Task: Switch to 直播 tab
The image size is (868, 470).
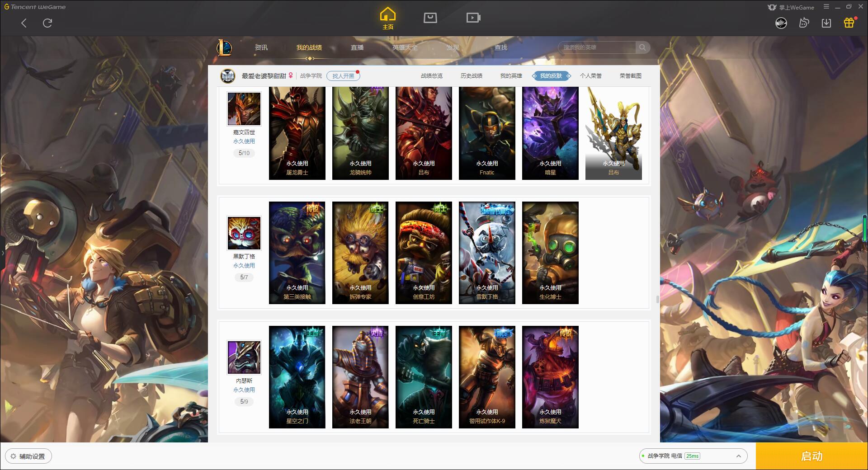Action: (357, 47)
